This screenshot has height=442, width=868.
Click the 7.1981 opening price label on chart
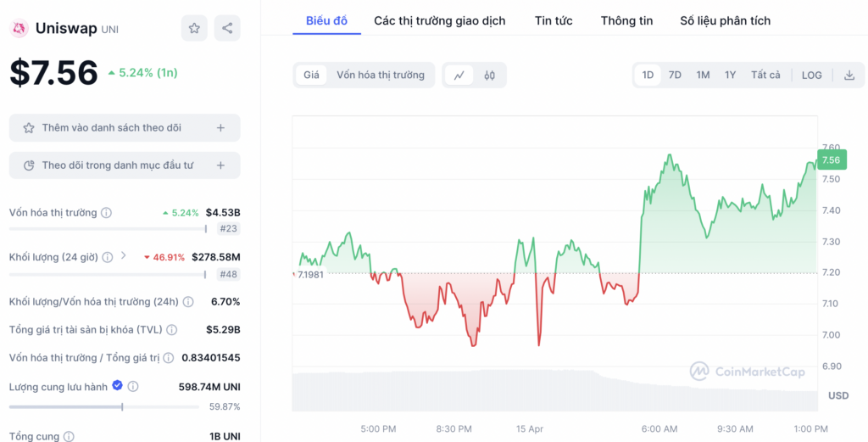click(x=310, y=275)
